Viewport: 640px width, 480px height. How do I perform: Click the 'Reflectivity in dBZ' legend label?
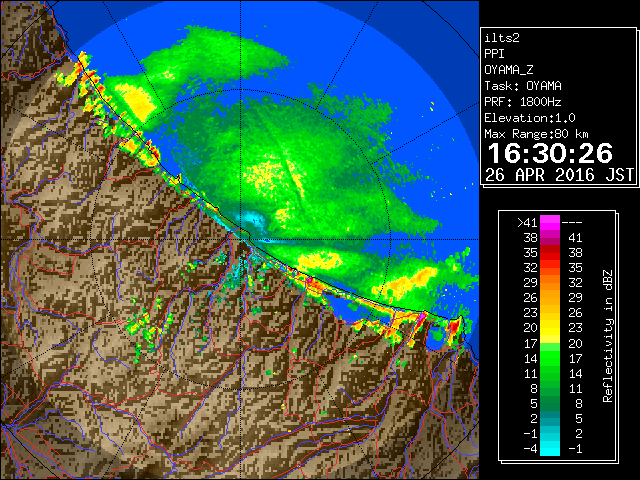tap(608, 336)
